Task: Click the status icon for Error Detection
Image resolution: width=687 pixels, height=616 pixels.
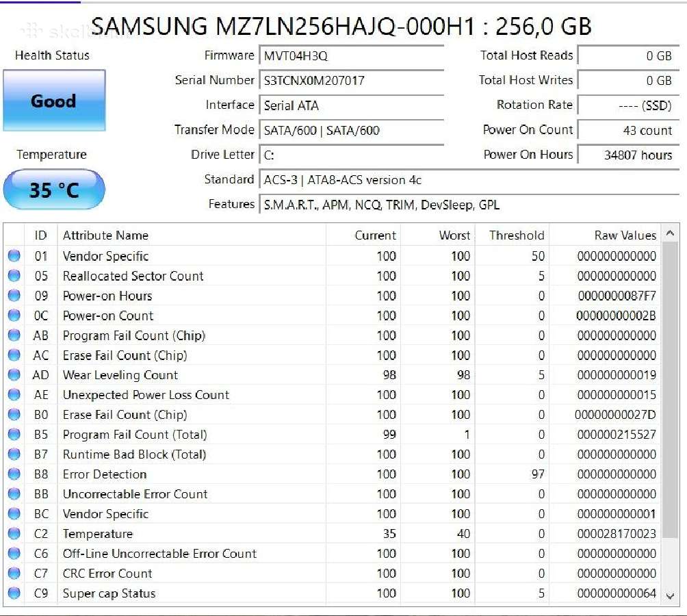Action: [14, 474]
